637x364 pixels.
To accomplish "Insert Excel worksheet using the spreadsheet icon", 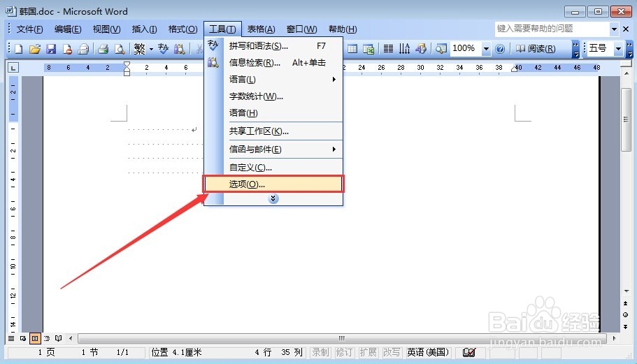I will coord(368,49).
